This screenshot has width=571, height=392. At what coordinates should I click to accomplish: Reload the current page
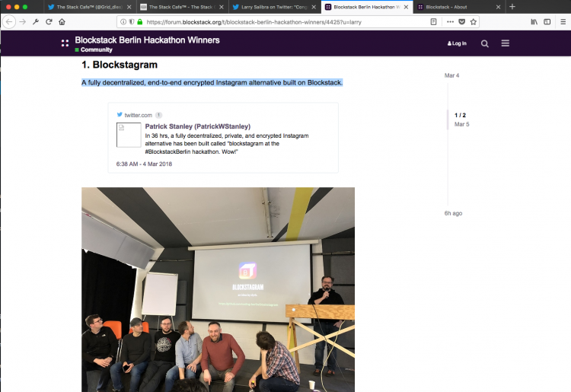click(x=49, y=22)
